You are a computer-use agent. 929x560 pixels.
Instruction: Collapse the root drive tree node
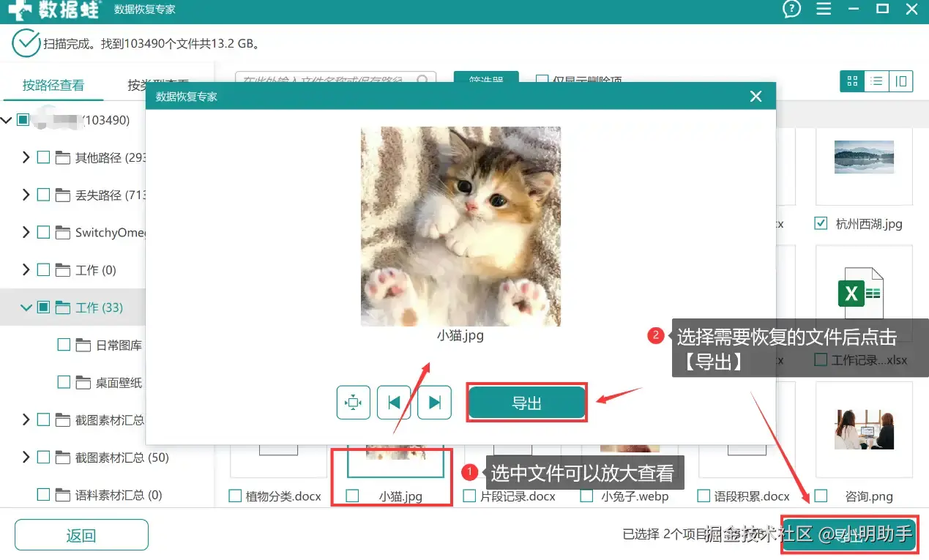coord(7,120)
